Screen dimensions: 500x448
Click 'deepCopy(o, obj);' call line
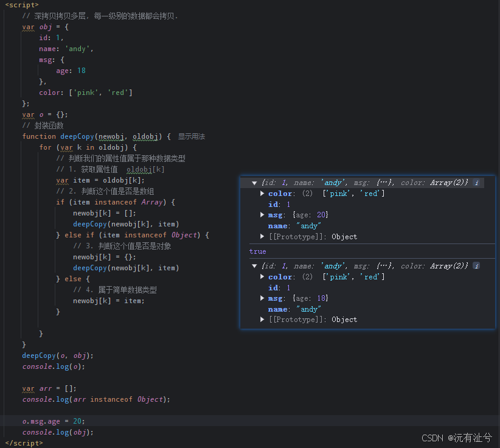58,356
